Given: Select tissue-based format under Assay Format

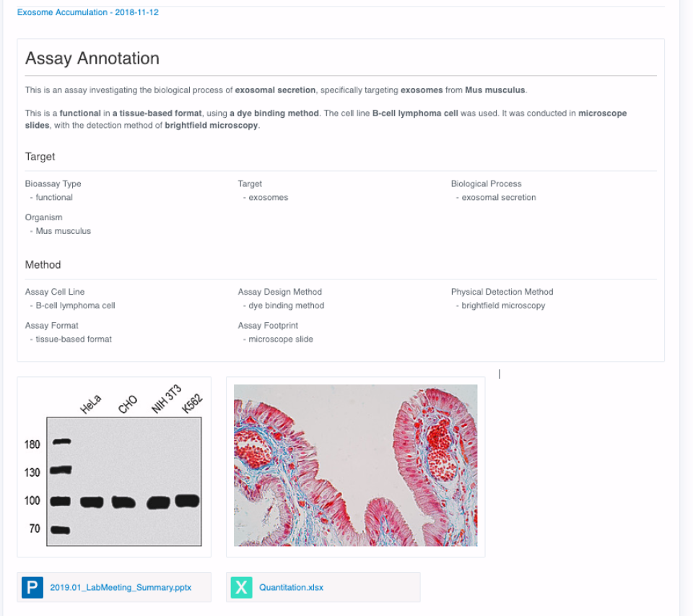Looking at the screenshot, I should [x=70, y=339].
